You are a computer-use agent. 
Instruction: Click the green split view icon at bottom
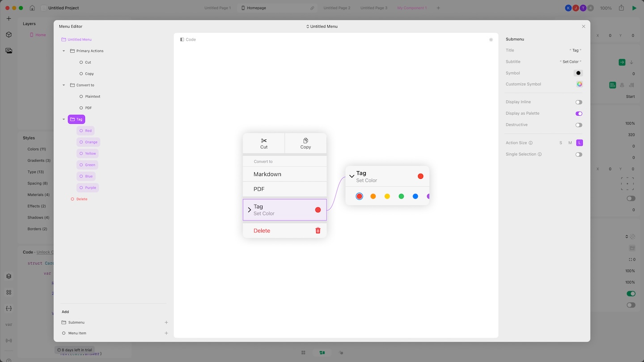tap(322, 353)
